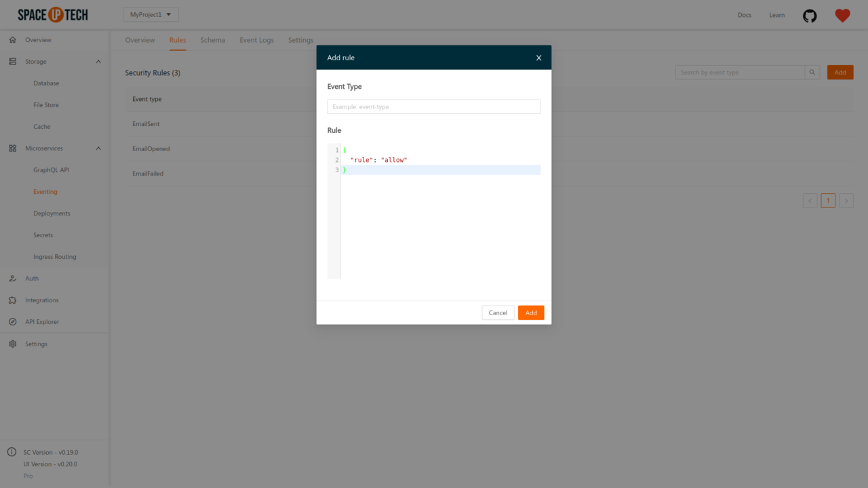Switch to the Rules tab

coord(178,40)
